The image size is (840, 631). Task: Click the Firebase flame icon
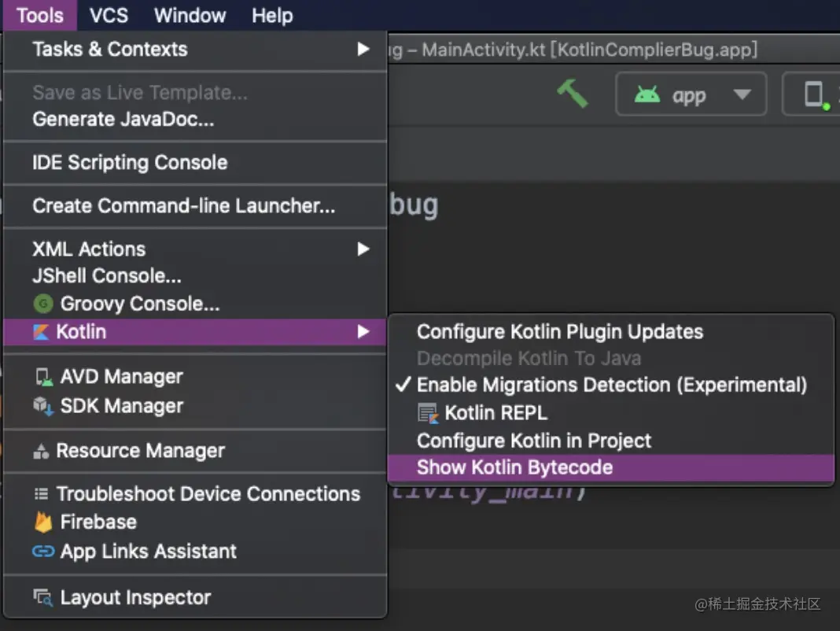[x=42, y=522]
